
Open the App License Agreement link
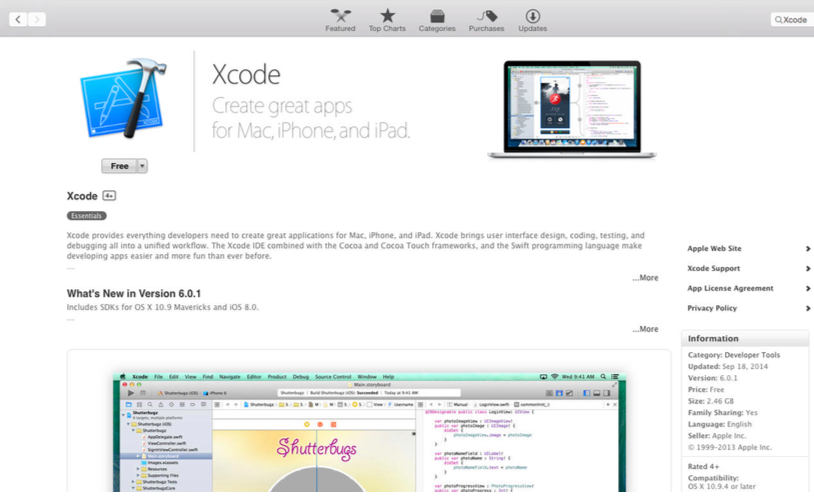[x=730, y=289]
